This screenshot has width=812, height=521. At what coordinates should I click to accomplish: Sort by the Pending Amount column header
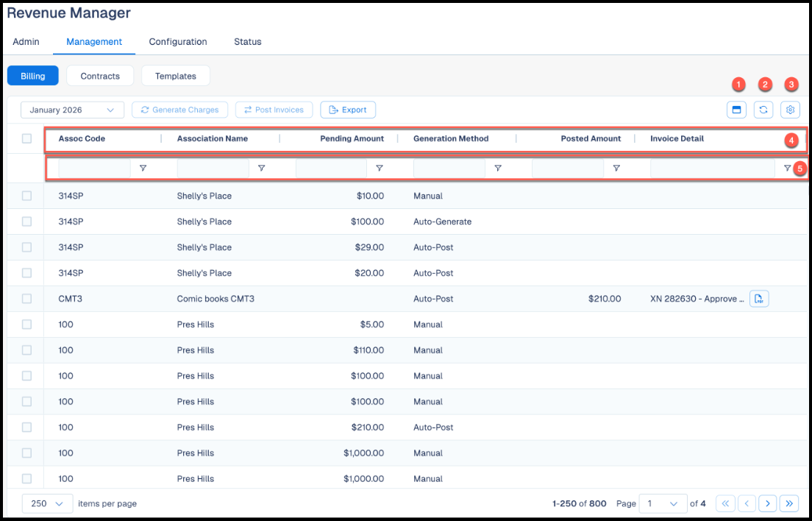coord(352,139)
